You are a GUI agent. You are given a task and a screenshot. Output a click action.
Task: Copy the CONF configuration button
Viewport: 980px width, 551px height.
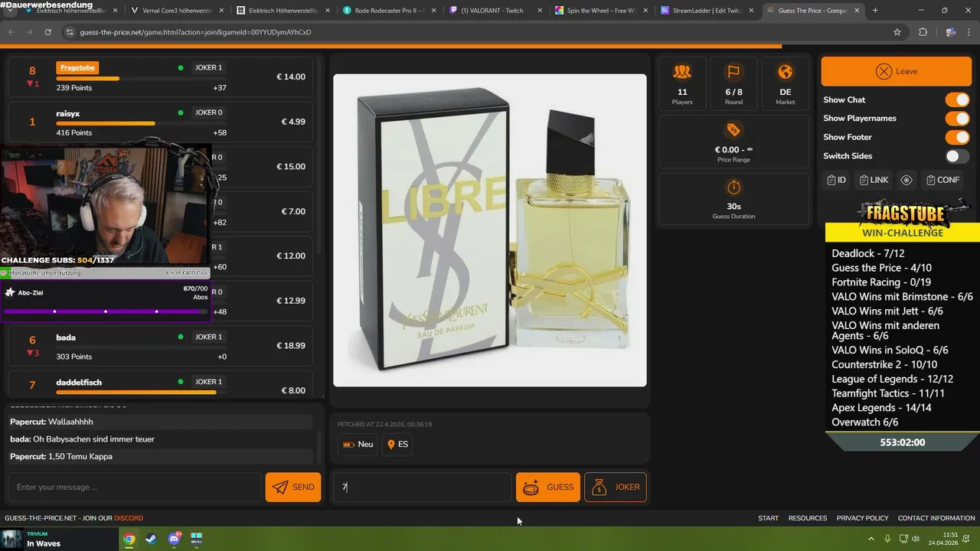[x=942, y=180]
